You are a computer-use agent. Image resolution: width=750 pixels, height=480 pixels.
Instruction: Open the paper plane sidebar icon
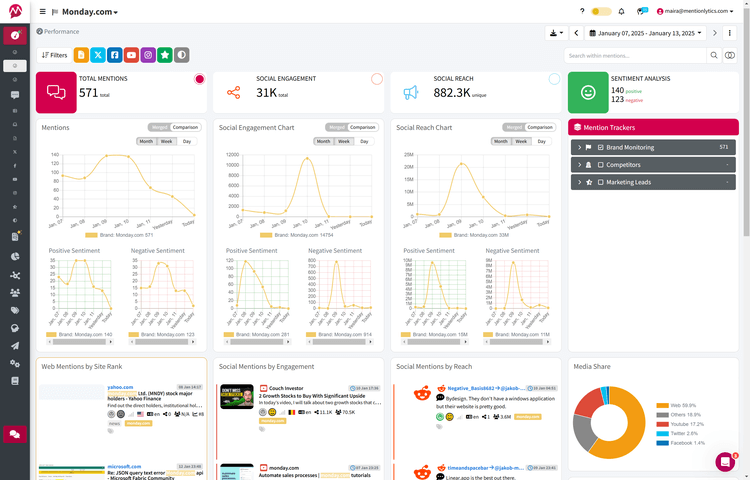[15, 346]
